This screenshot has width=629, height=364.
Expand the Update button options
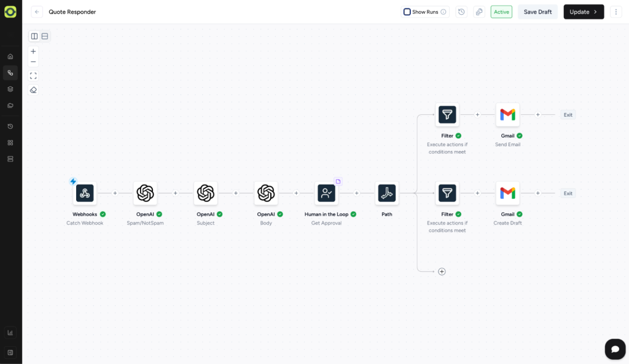click(x=595, y=12)
